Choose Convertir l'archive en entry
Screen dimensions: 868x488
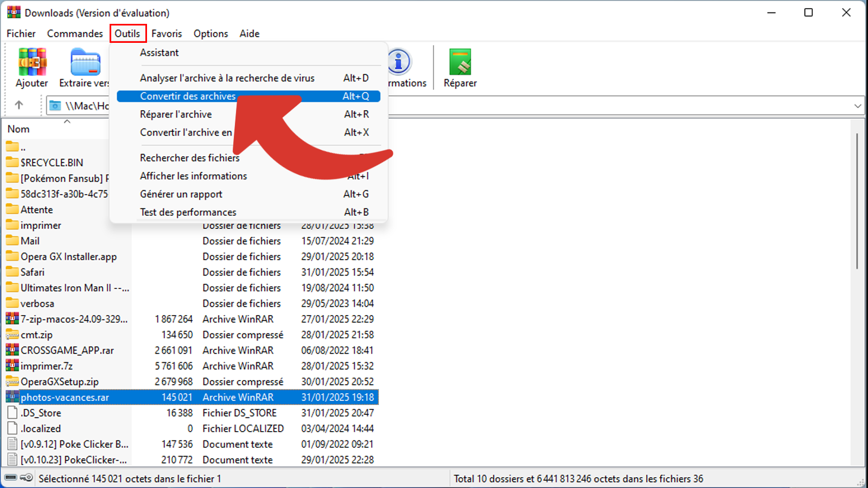pyautogui.click(x=248, y=132)
